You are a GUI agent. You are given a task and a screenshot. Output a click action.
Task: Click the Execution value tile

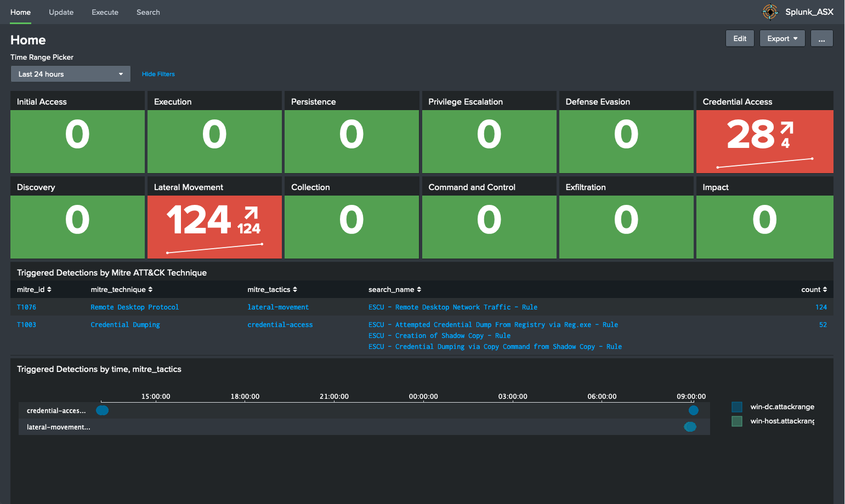(x=214, y=141)
